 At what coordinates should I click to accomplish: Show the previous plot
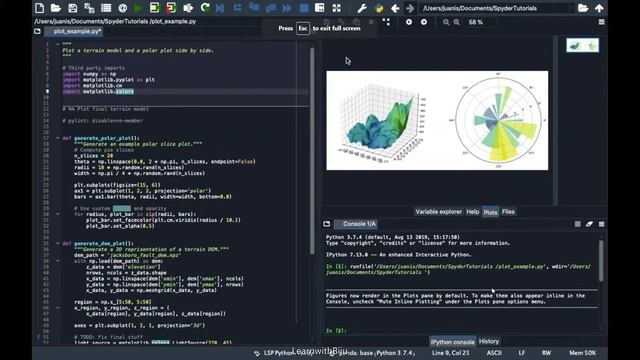409,22
